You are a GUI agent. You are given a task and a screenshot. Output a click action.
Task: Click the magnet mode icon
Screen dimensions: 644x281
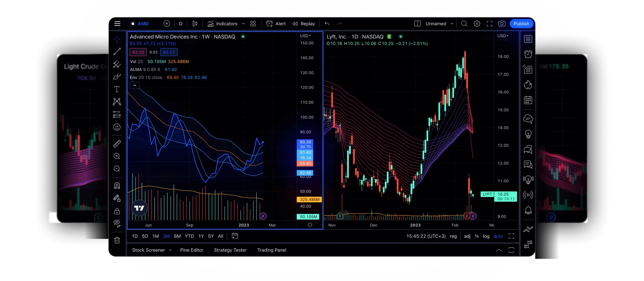tap(117, 186)
